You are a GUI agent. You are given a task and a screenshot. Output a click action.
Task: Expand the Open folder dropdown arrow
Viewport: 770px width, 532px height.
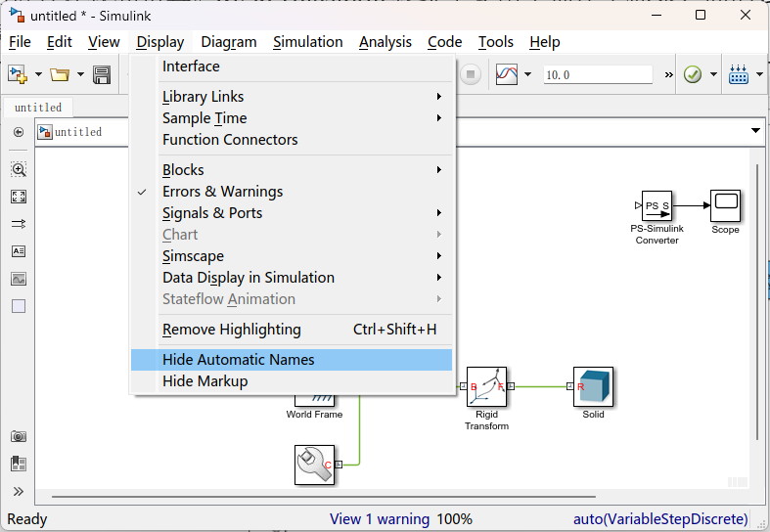click(x=80, y=75)
